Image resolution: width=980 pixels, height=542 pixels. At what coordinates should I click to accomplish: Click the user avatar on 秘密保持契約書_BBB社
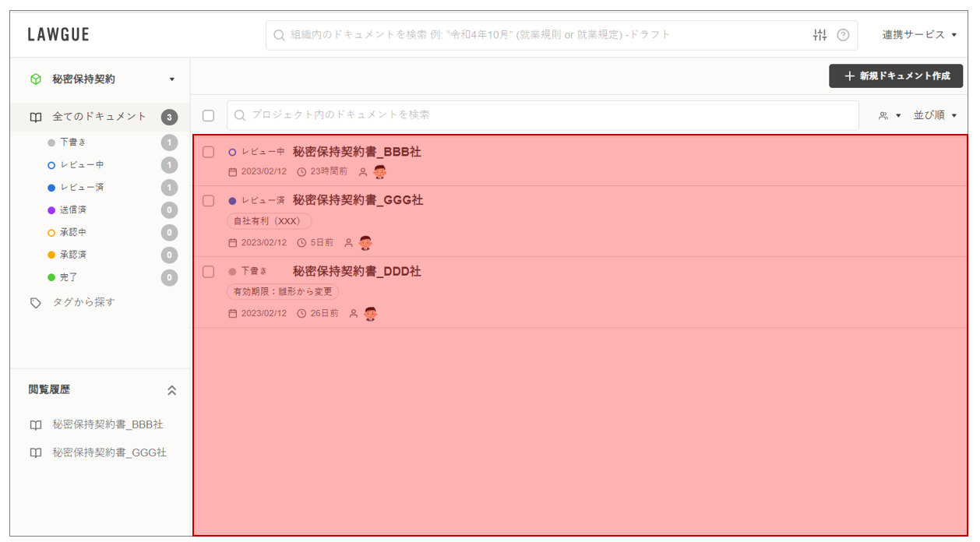379,172
